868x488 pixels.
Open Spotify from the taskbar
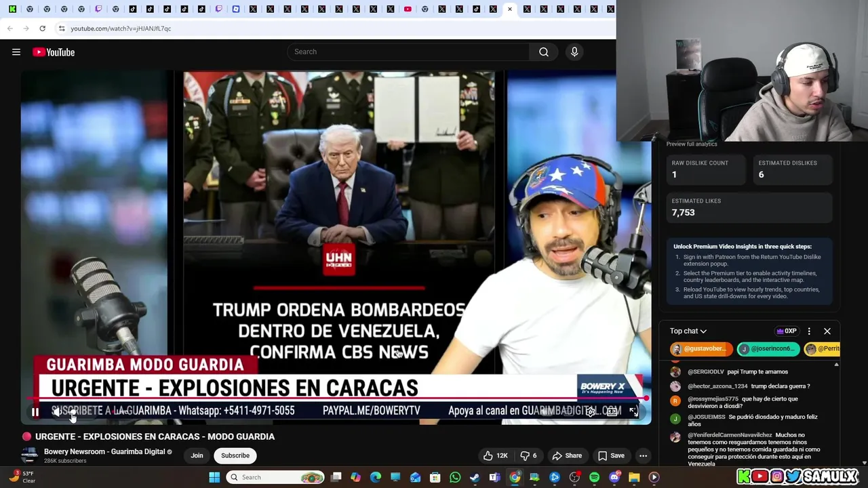point(594,477)
